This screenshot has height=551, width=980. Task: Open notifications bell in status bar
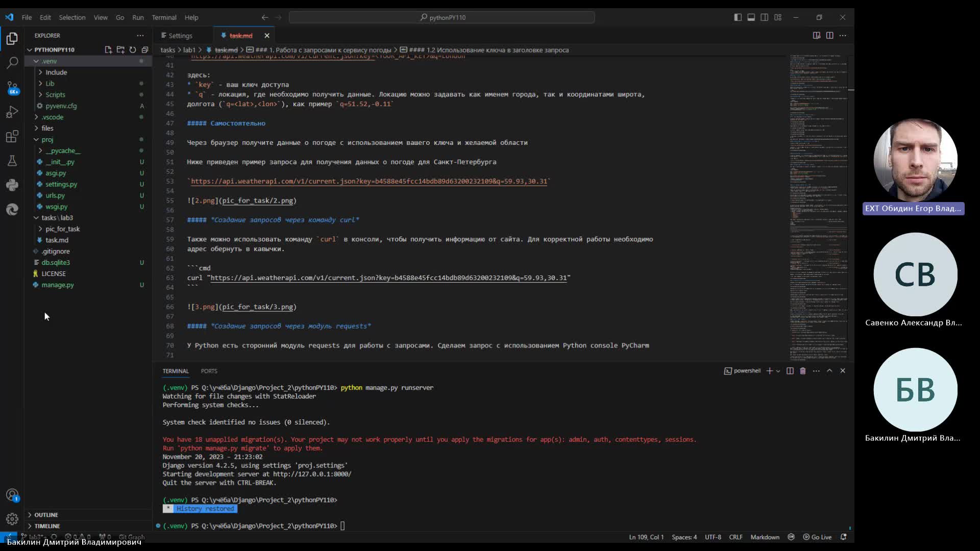point(843,537)
